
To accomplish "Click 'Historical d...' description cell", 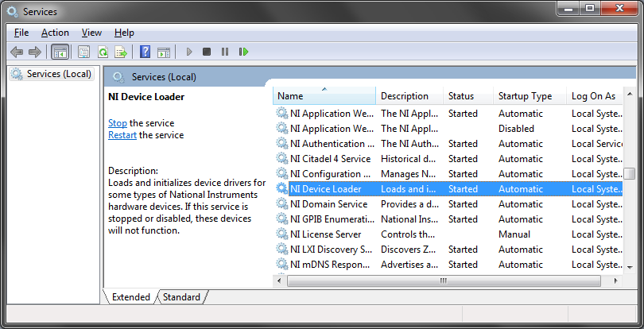I will click(408, 159).
